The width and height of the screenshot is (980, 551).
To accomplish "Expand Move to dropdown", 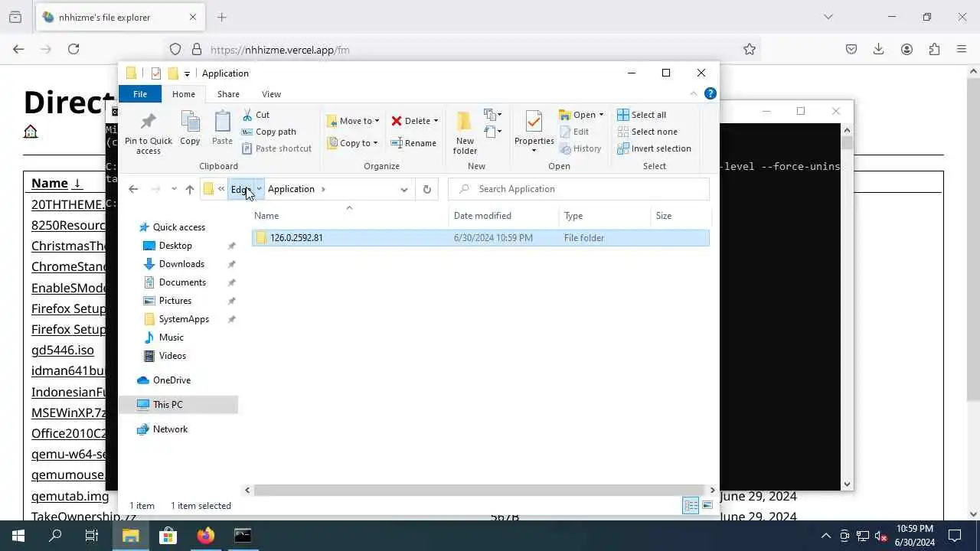I will point(377,121).
